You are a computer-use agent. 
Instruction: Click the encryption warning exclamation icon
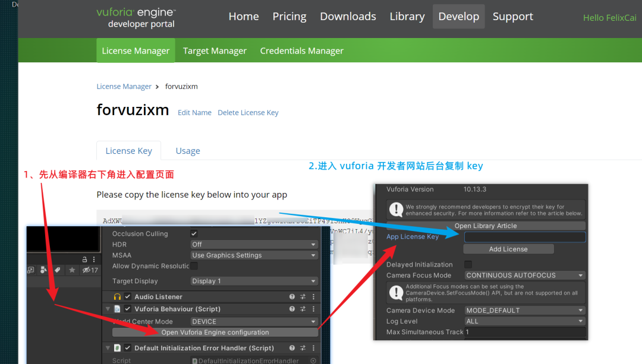point(396,210)
